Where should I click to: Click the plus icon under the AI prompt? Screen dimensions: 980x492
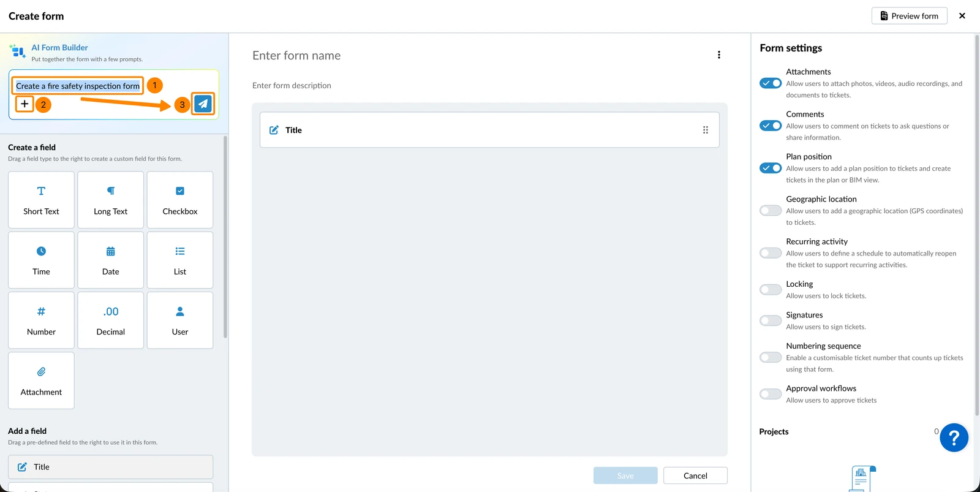[24, 104]
